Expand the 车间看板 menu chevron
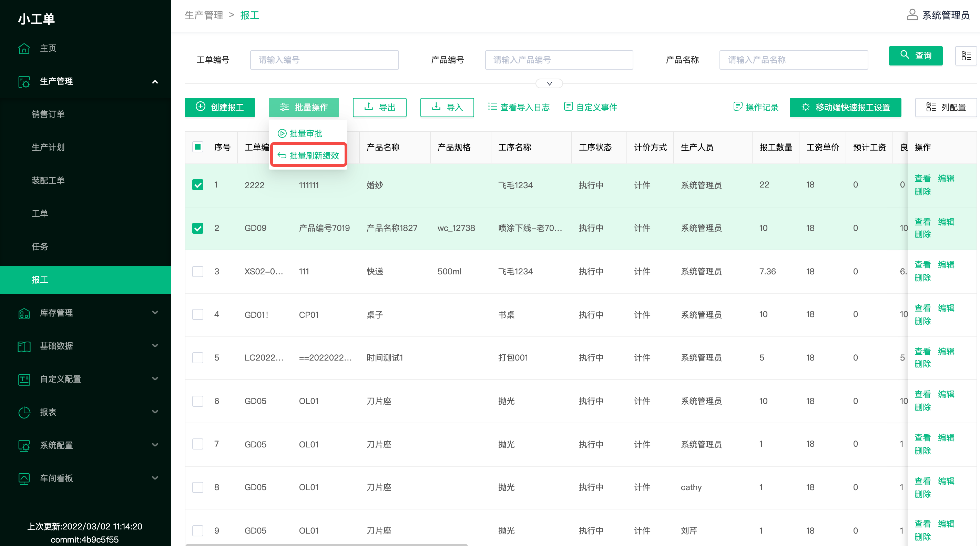Viewport: 980px width, 546px height. [155, 478]
